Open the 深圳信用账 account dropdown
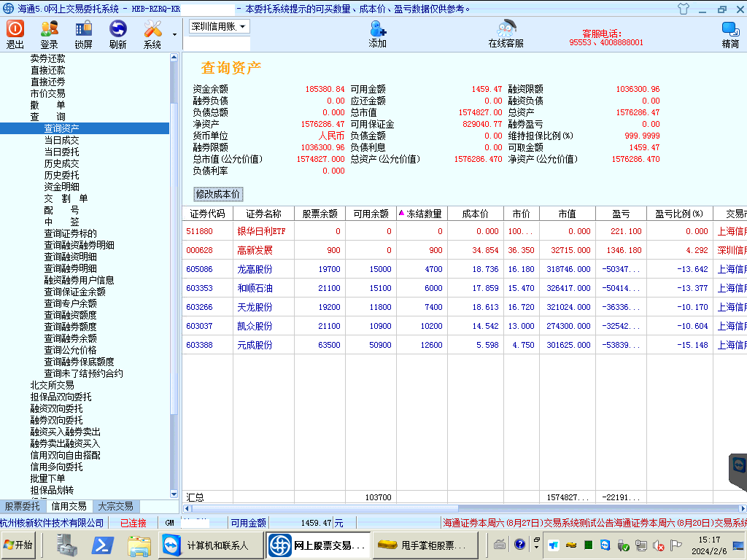The width and height of the screenshot is (747, 560). (219, 27)
